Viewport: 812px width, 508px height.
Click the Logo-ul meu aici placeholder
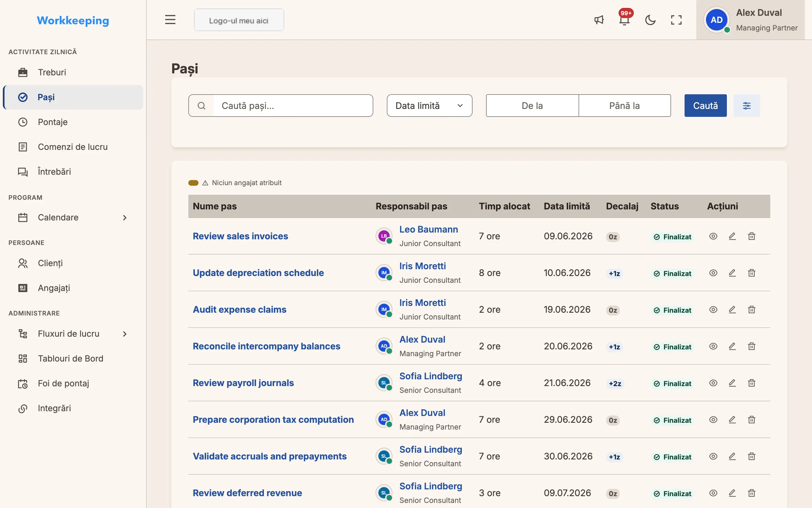(x=239, y=20)
